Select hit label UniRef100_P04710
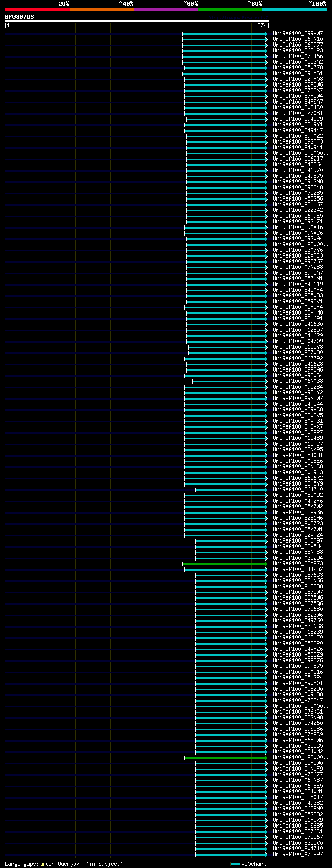 point(298,849)
